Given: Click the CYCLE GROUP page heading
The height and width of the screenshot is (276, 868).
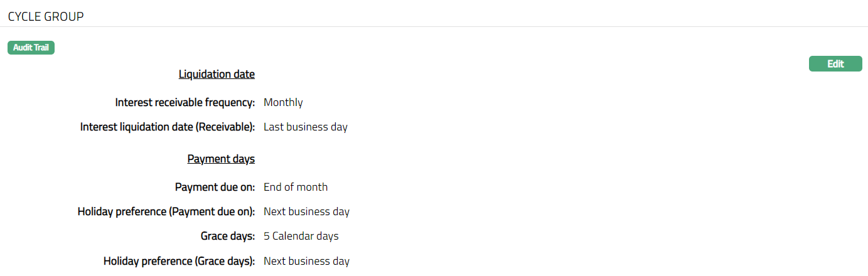Looking at the screenshot, I should coord(46,17).
